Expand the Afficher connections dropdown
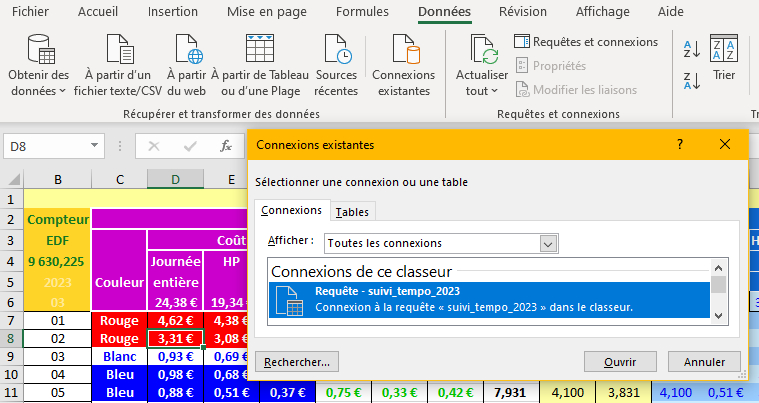The width and height of the screenshot is (759, 403). (547, 243)
